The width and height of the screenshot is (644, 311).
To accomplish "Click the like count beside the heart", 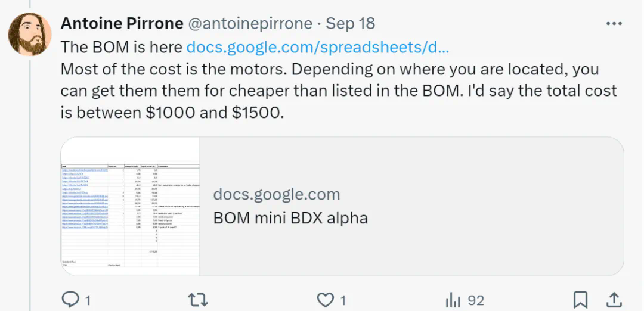I will pos(343,300).
